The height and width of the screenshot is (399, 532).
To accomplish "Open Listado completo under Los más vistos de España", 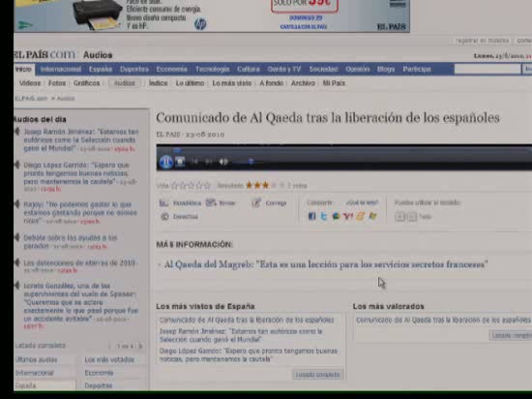I will click(x=317, y=375).
